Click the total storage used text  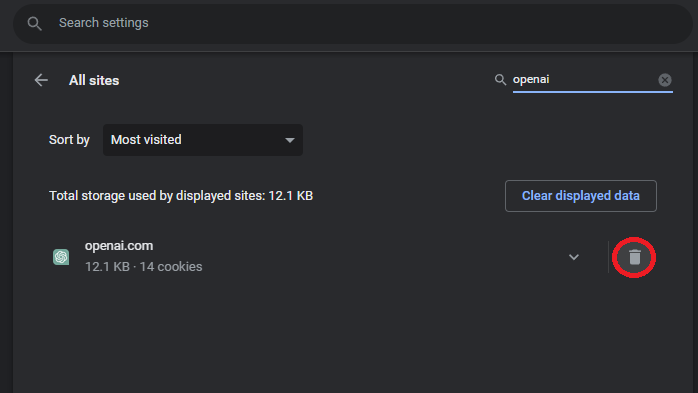coord(181,196)
